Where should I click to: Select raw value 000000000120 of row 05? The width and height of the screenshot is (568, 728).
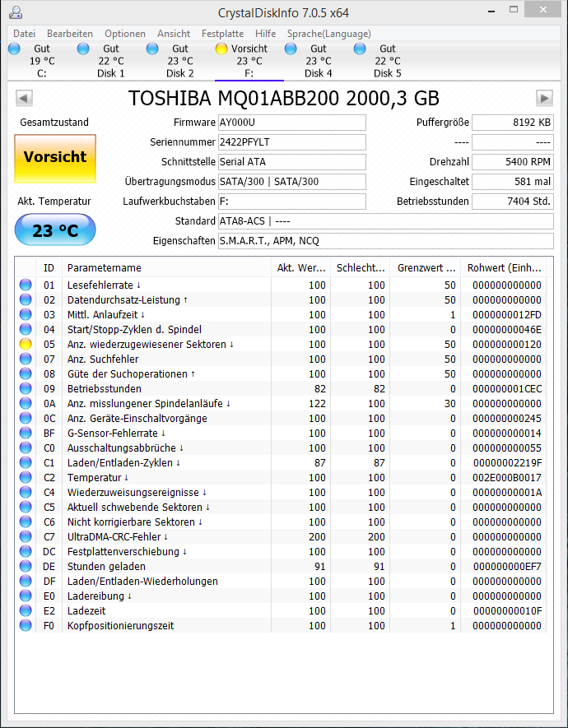[507, 345]
